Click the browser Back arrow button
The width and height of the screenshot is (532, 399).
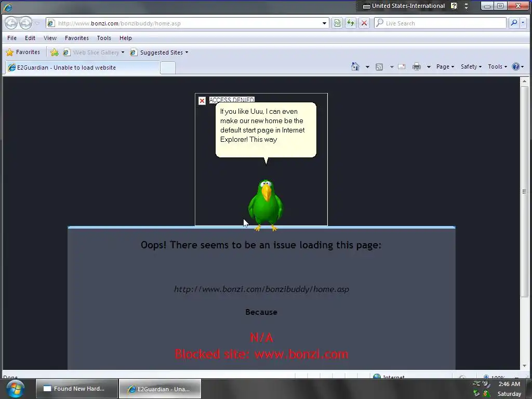coord(11,23)
